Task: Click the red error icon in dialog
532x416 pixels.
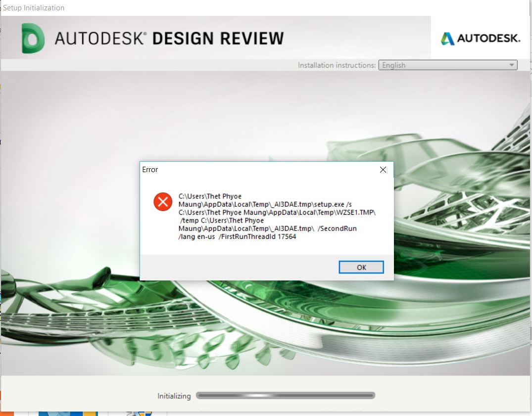Action: [x=163, y=202]
